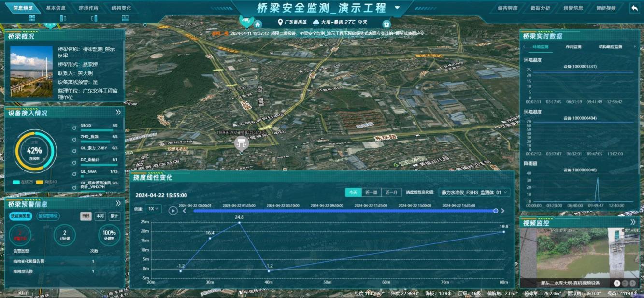
Task: Open the 静力水准仪_FSHS_监测体_01 group dropdown
Action: coord(474,192)
